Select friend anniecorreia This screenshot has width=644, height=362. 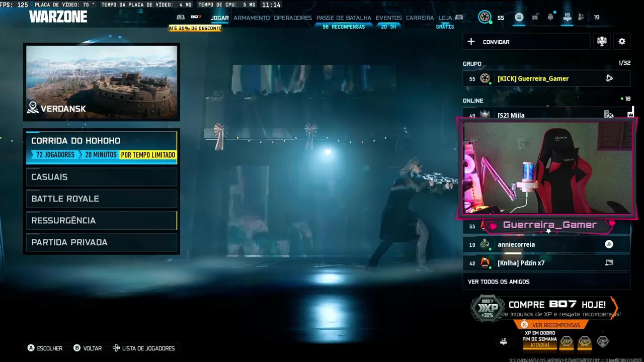[x=546, y=245]
